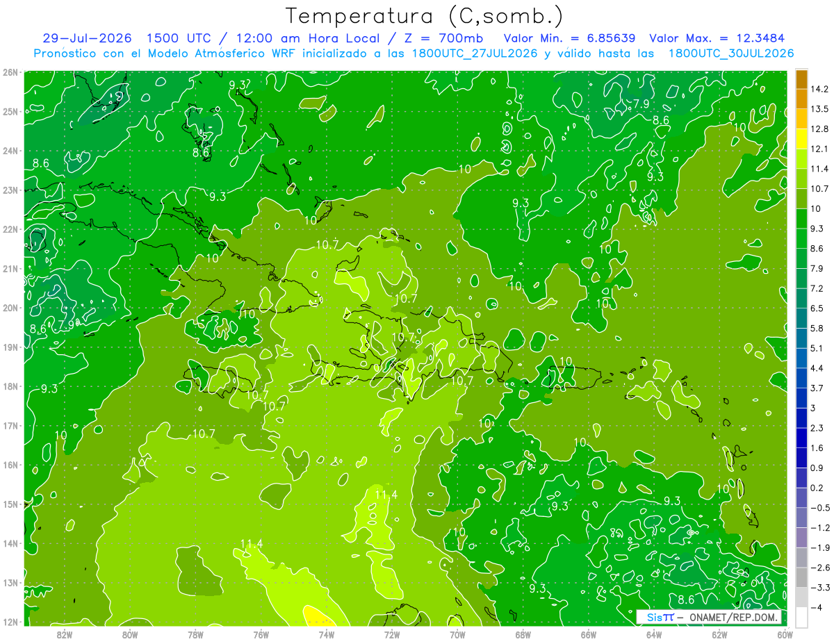The width and height of the screenshot is (834, 644).
Task: Click the -4 value on the color scale
Action: 817,607
